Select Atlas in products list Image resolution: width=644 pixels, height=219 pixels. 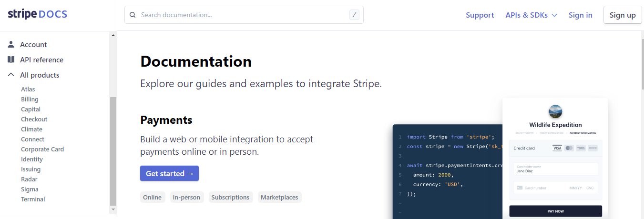click(x=28, y=89)
